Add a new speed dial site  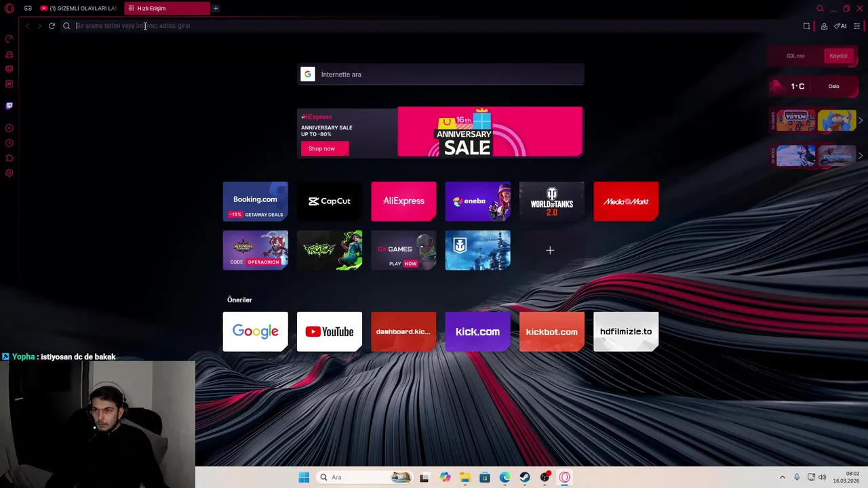coord(550,250)
